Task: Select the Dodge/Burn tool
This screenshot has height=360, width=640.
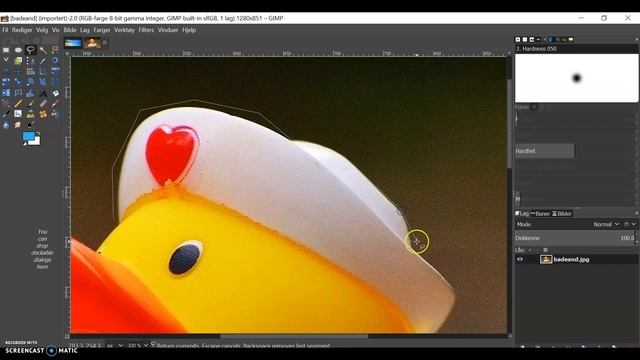Action: click(x=31, y=124)
